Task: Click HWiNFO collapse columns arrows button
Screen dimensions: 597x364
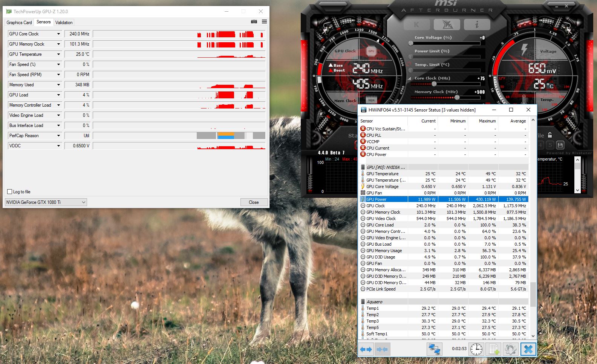Action: pos(382,349)
